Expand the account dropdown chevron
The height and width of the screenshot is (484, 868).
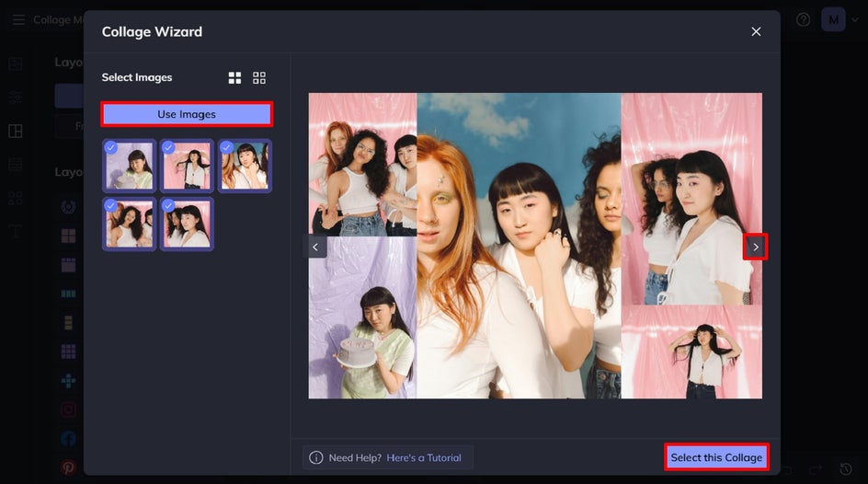(x=855, y=19)
